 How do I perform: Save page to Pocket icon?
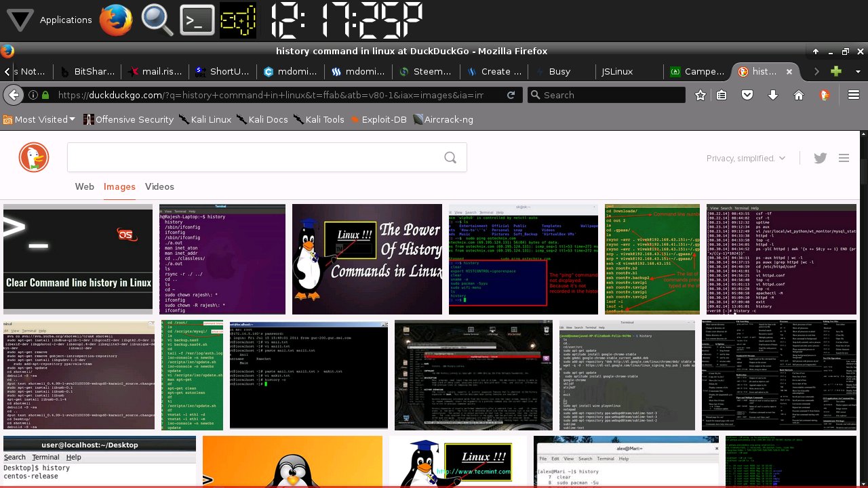click(747, 95)
